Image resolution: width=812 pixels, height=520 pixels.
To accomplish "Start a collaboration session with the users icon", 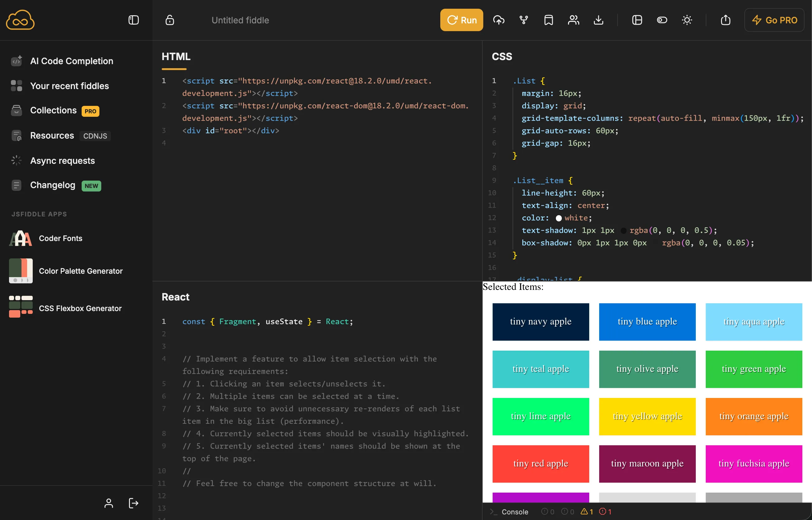I will click(x=573, y=20).
